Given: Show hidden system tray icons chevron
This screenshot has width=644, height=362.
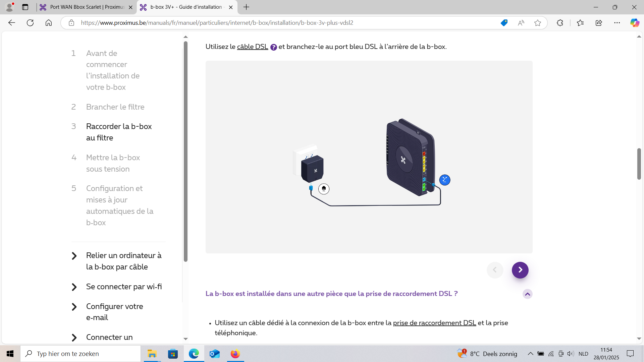Looking at the screenshot, I should [x=530, y=354].
